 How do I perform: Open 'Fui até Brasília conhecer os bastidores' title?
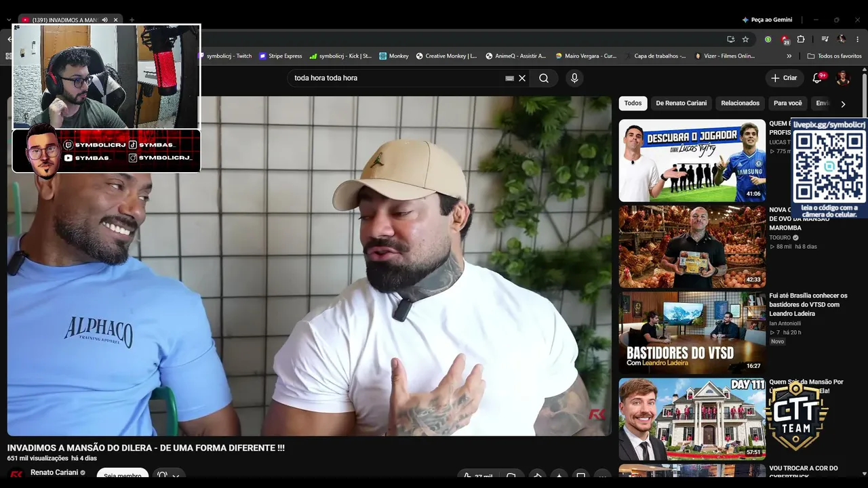(808, 304)
